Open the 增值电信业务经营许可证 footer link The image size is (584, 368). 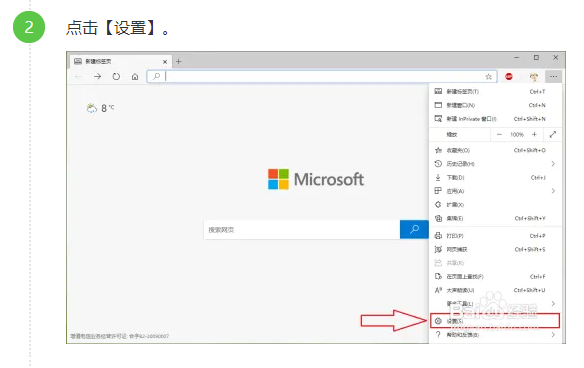(120, 336)
